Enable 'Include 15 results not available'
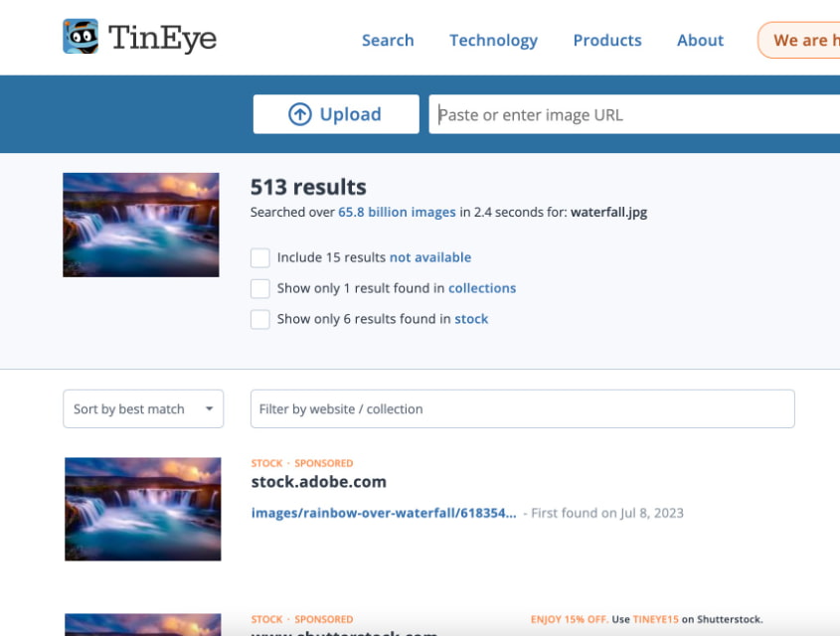 259,257
